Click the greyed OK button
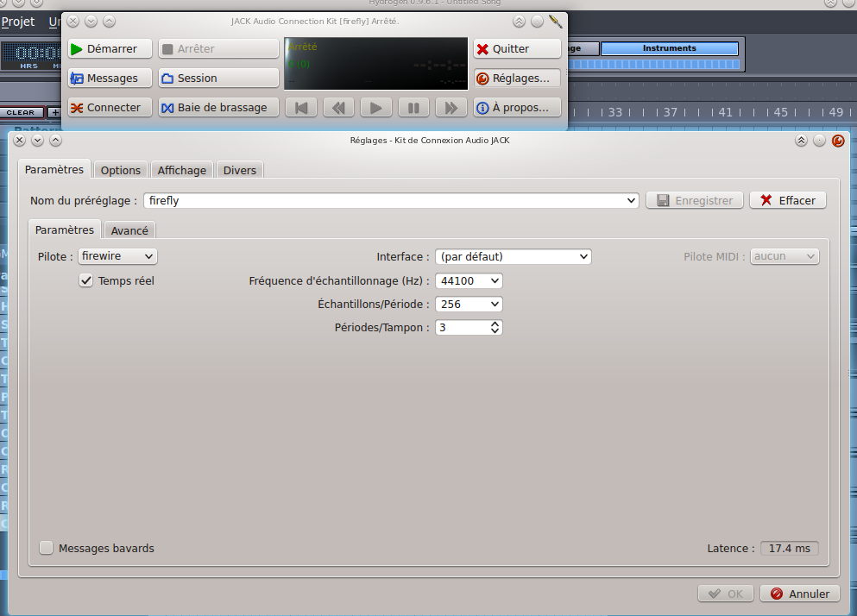The height and width of the screenshot is (616, 857). [x=726, y=594]
